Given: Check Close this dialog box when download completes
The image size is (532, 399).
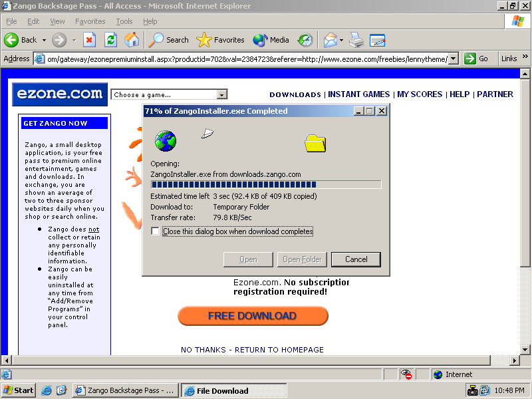Looking at the screenshot, I should point(155,231).
